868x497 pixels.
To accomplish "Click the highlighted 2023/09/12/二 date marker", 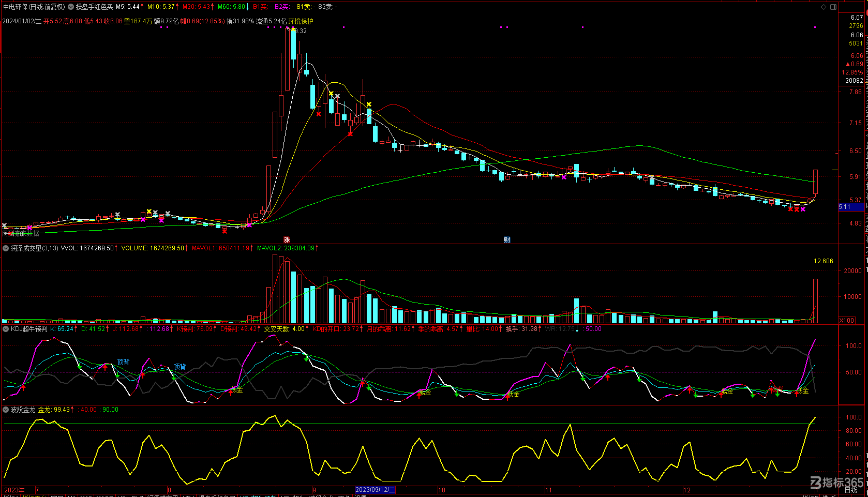I will coord(375,490).
